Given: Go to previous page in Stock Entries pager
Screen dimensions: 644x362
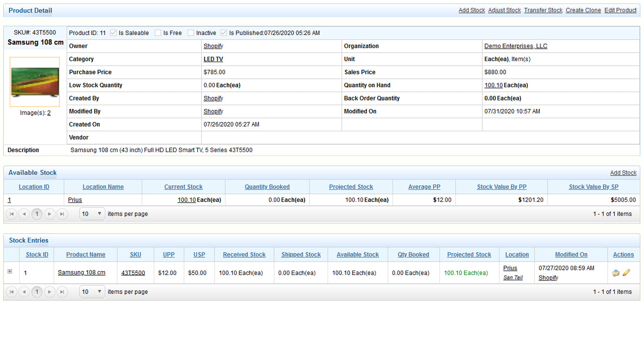Looking at the screenshot, I should [x=24, y=292].
